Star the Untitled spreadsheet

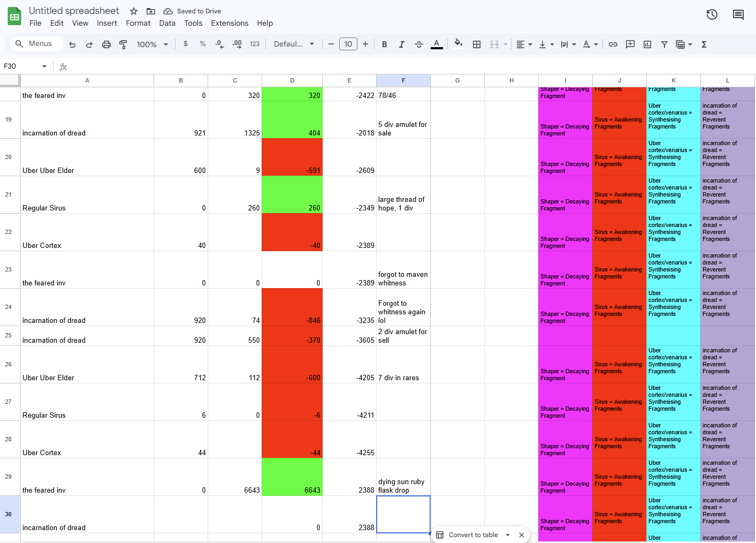point(134,11)
